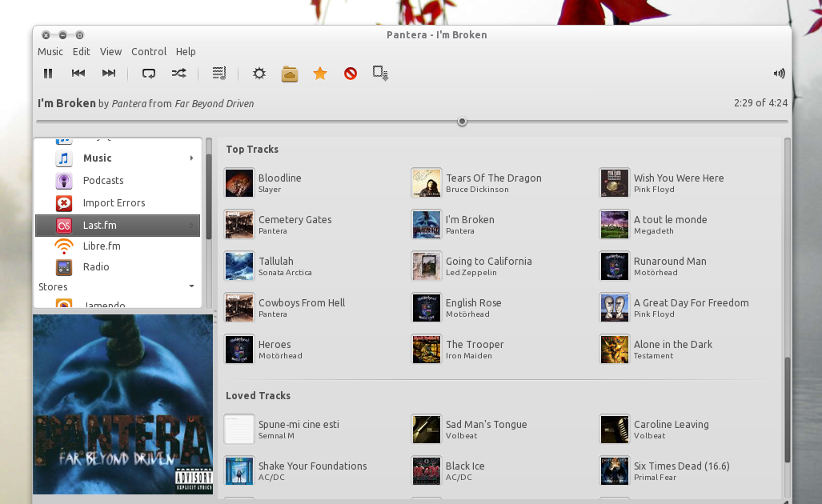822x504 pixels.
Task: Ban the current track using the ban icon
Action: (351, 73)
